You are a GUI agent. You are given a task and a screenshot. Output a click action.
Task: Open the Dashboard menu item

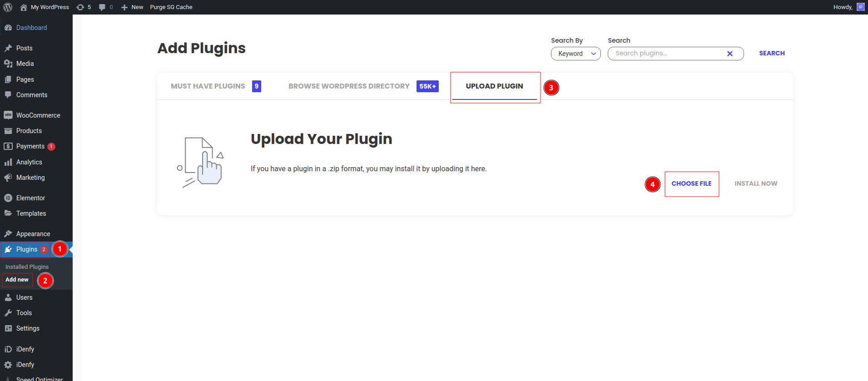tap(36, 28)
